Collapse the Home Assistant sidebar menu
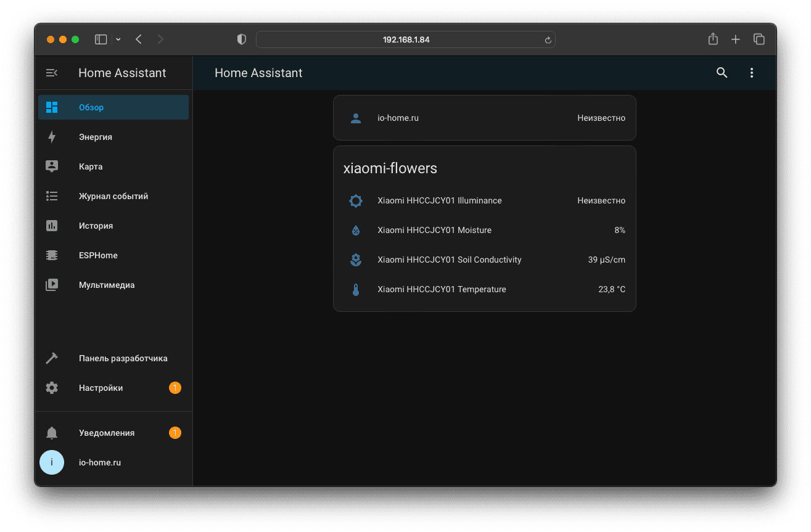 (52, 73)
